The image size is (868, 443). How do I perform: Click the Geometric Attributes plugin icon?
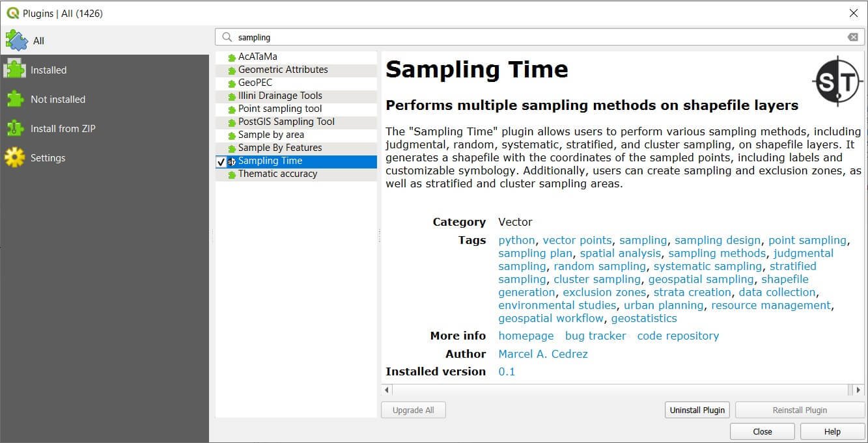(232, 70)
